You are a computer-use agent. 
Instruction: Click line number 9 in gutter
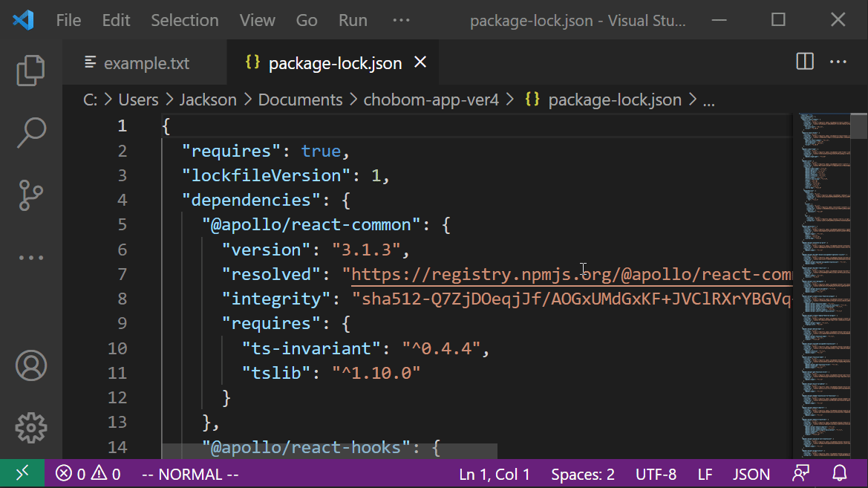point(122,323)
